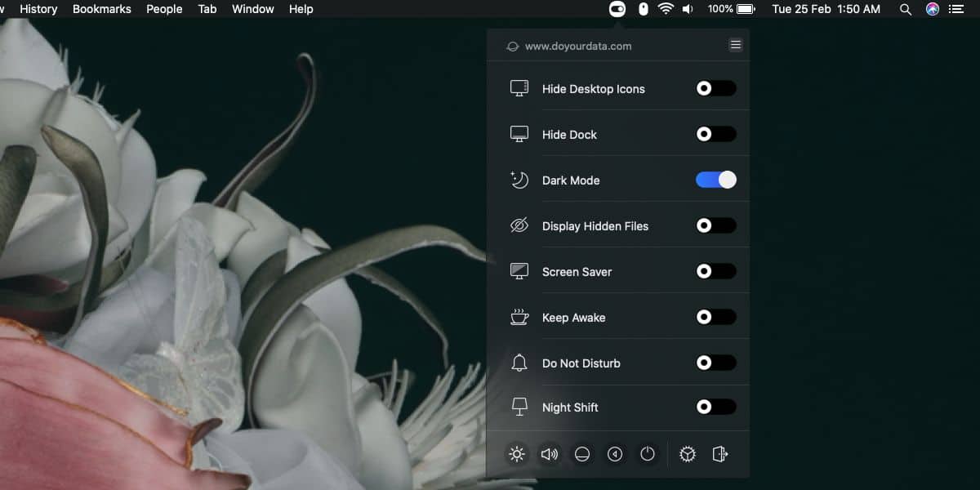Click the Keep Awake label
Screen dimensions: 980x490
574,318
